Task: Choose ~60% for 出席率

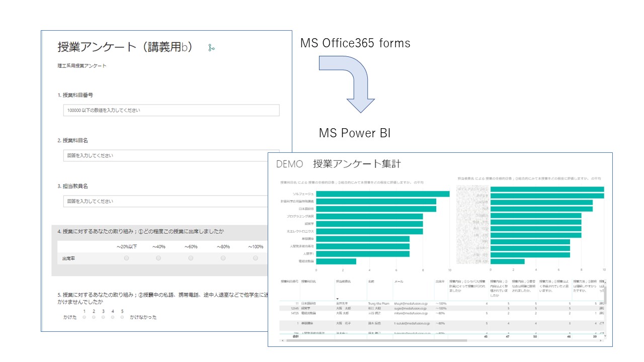Action: 191,258
